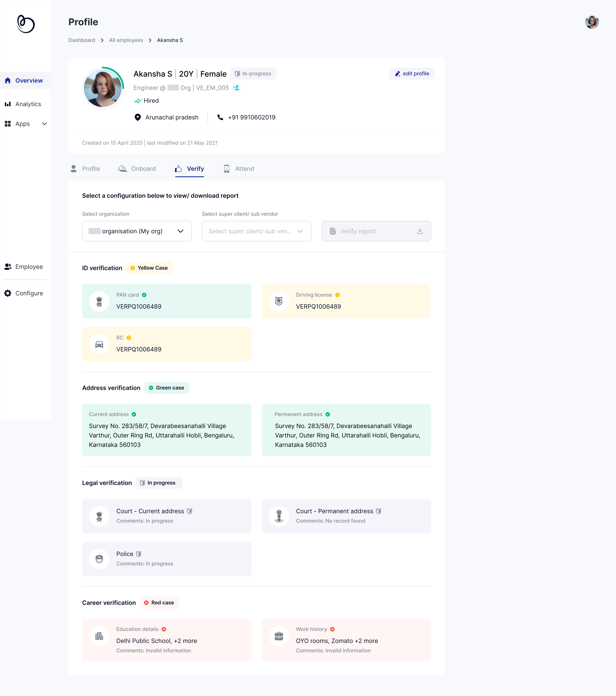Screen dimensions: 616x696
Task: Switch to the Attend tab
Action: pyautogui.click(x=244, y=169)
